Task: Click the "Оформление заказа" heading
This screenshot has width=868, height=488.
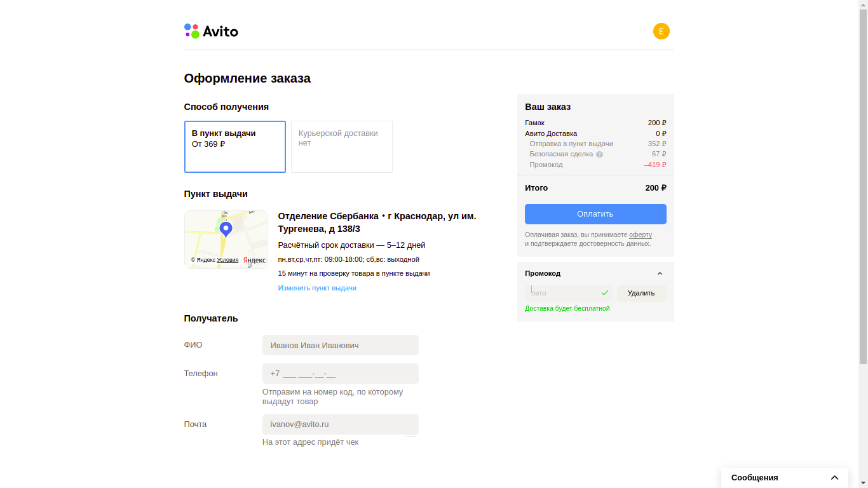Action: coord(247,79)
